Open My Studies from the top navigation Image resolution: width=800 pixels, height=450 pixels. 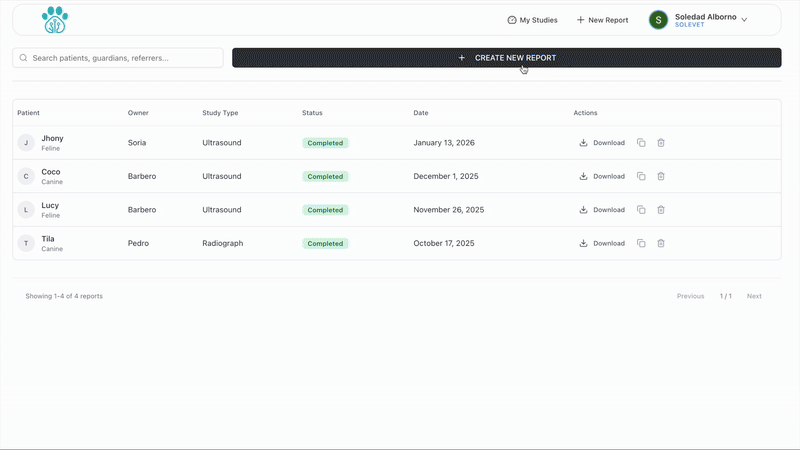click(532, 20)
